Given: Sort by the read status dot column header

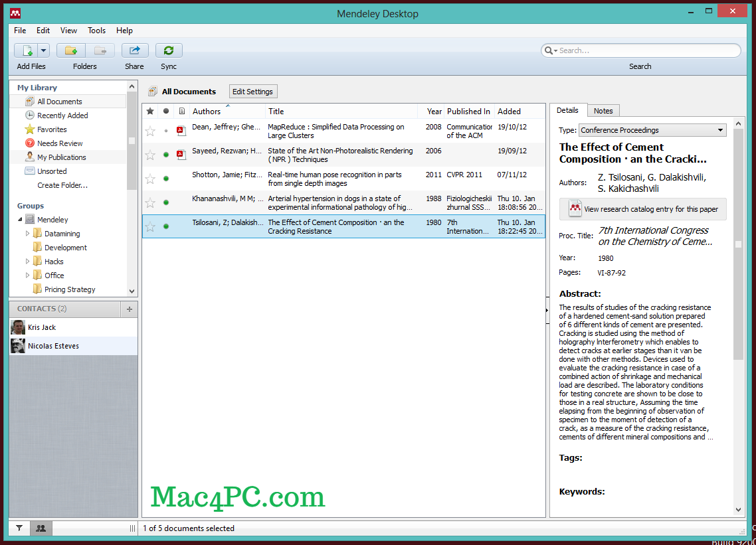Looking at the screenshot, I should 166,112.
